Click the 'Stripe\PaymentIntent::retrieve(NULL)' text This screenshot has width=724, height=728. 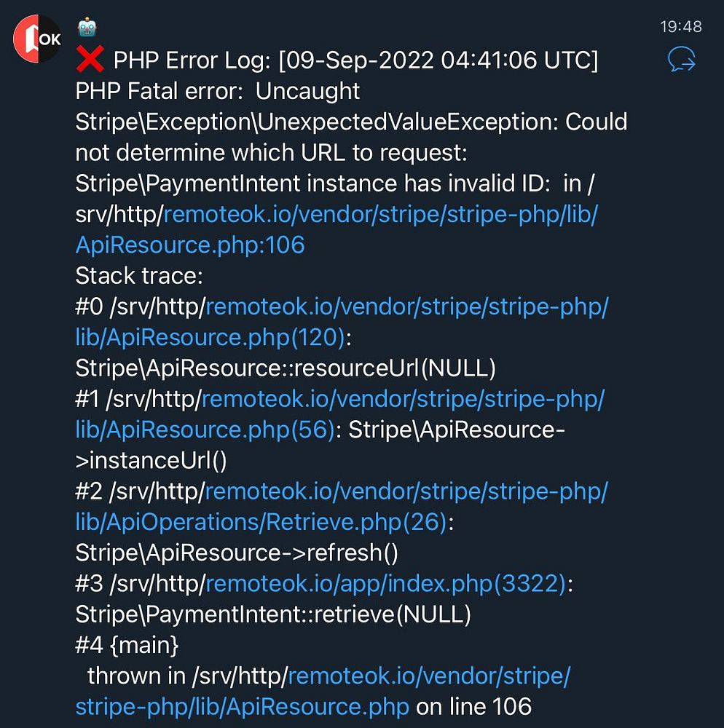click(x=273, y=614)
